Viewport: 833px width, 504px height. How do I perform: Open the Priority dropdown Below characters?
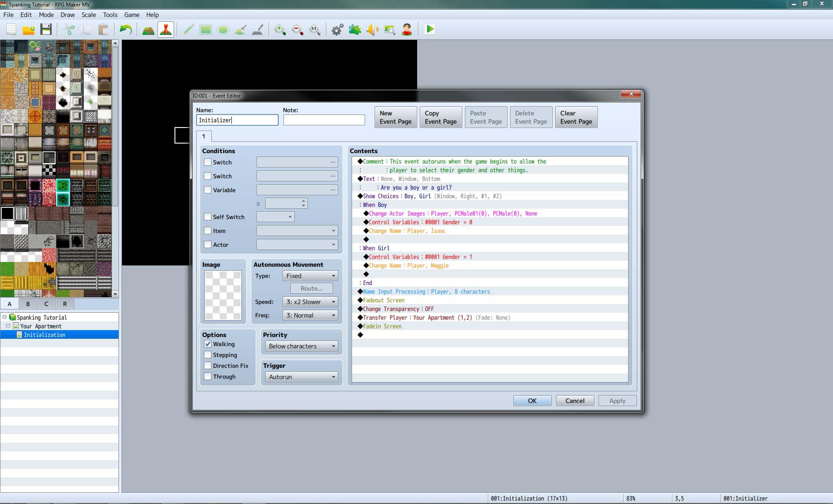click(x=302, y=346)
